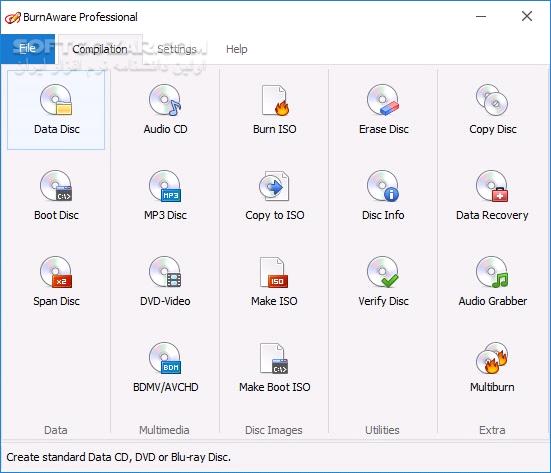Click the "DVD-Video" label
Viewport: 551px width, 473px height.
tap(165, 301)
